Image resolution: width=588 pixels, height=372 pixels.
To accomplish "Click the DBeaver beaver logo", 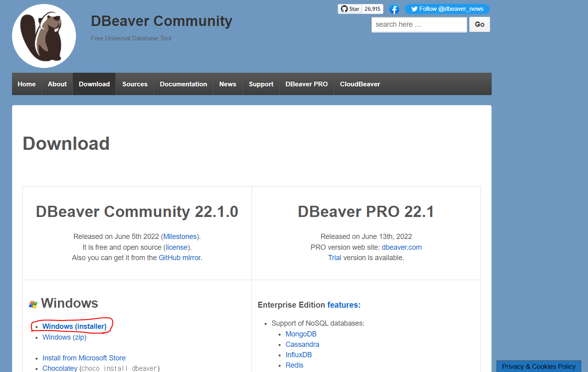I will tap(44, 36).
